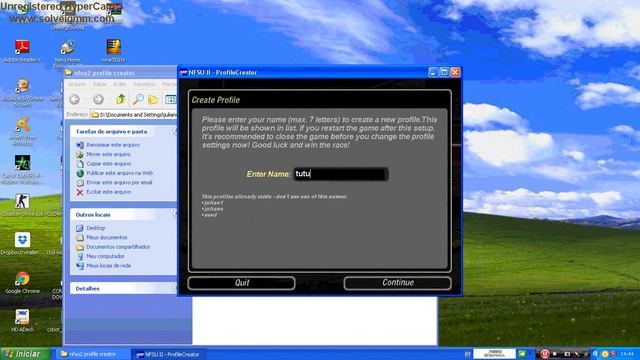Collapse 'Tarefas de arquivo e pasta' panel header
This screenshot has width=640, height=360.
pyautogui.click(x=124, y=131)
